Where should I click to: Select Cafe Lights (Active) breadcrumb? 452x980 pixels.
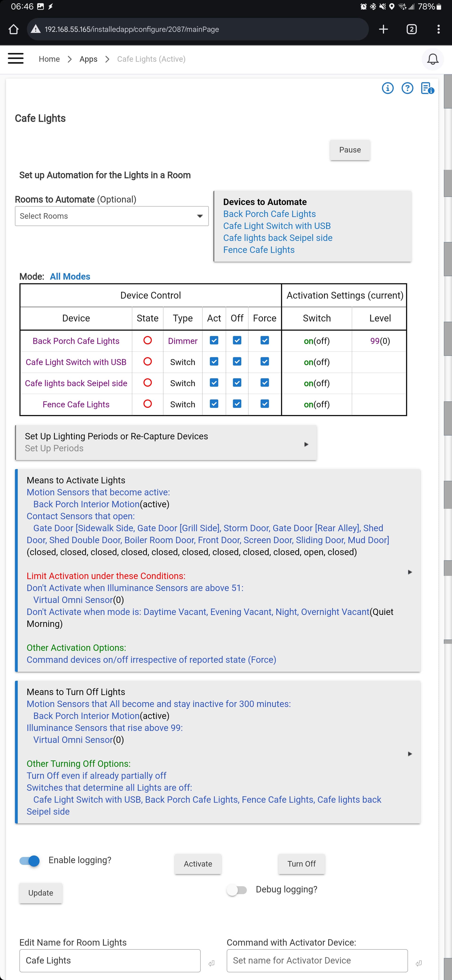point(151,59)
